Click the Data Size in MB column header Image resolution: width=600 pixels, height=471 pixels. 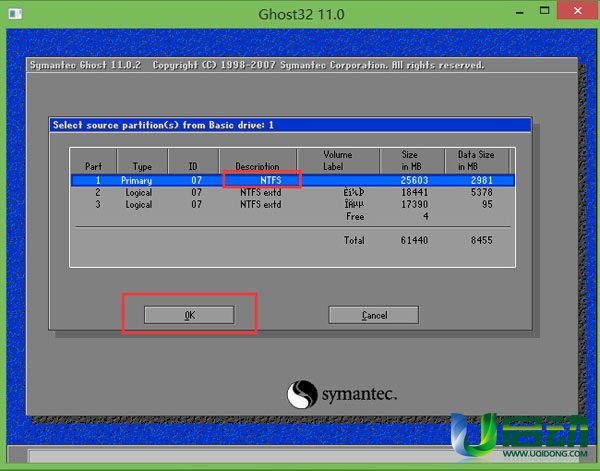pyautogui.click(x=476, y=160)
